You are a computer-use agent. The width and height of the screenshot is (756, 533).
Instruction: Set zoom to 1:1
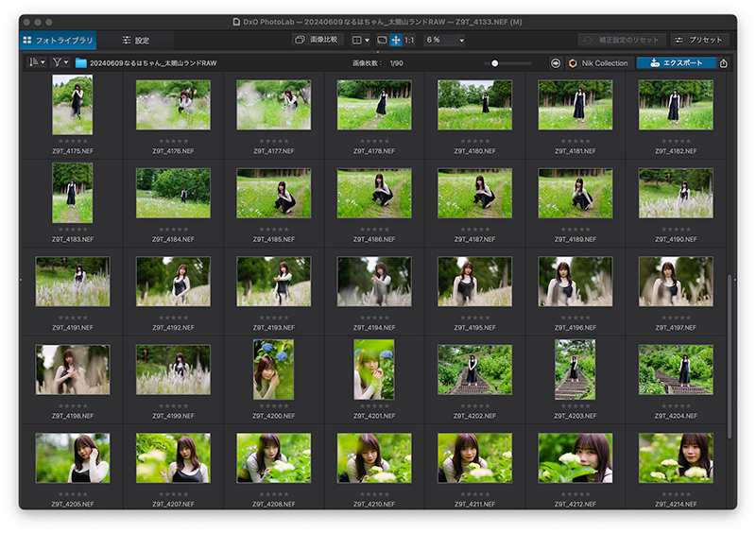click(409, 40)
